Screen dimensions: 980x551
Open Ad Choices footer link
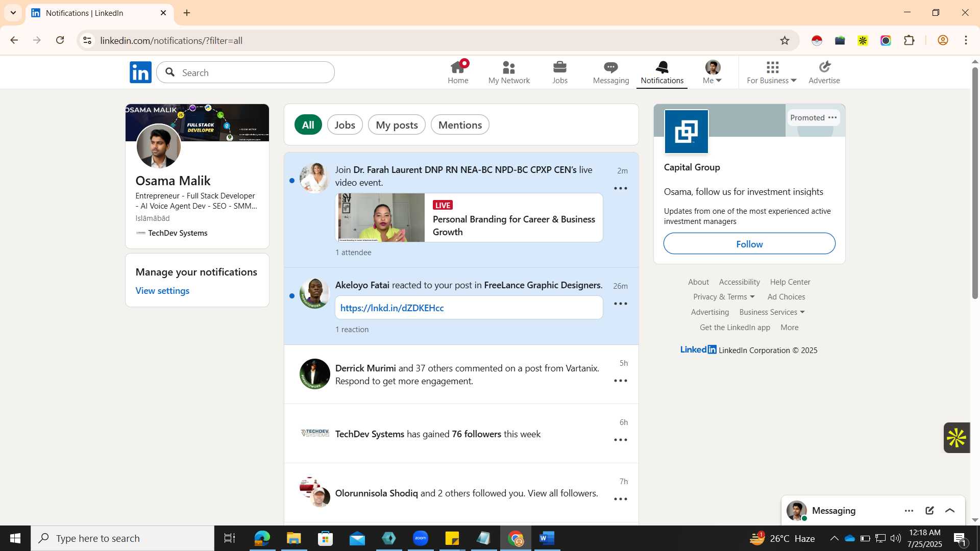coord(786,297)
